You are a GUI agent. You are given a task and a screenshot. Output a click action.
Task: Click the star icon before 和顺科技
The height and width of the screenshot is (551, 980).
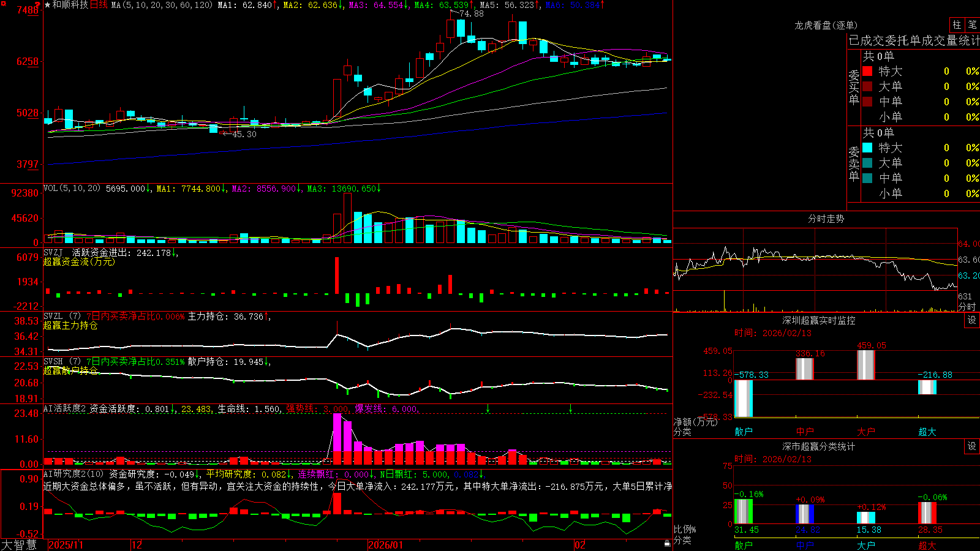point(48,5)
